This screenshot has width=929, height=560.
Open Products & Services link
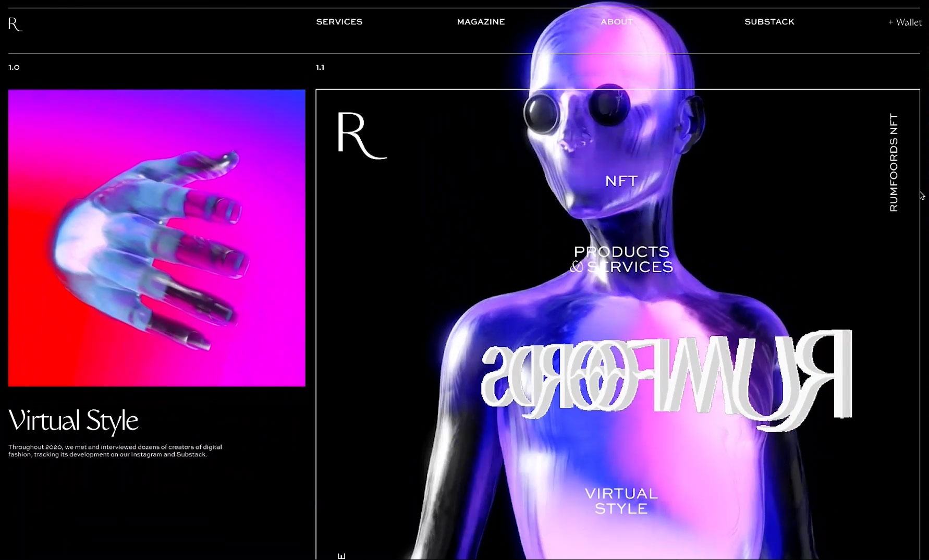(x=621, y=259)
